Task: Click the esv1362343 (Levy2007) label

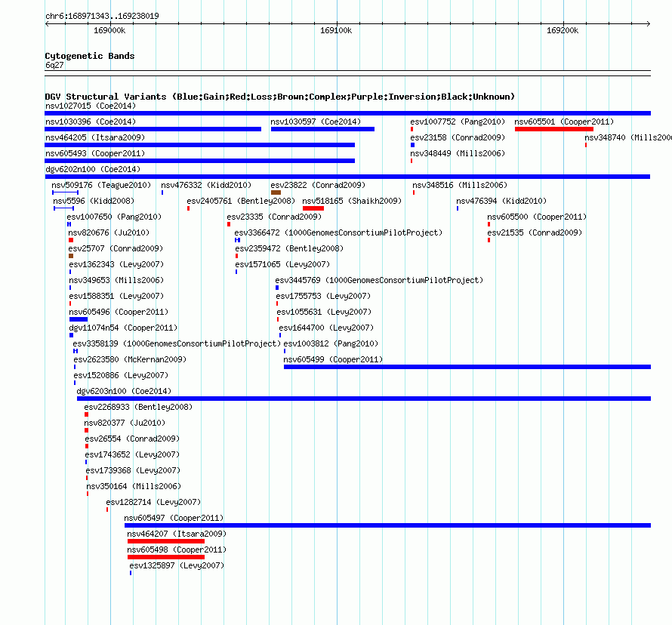Action: pos(116,264)
